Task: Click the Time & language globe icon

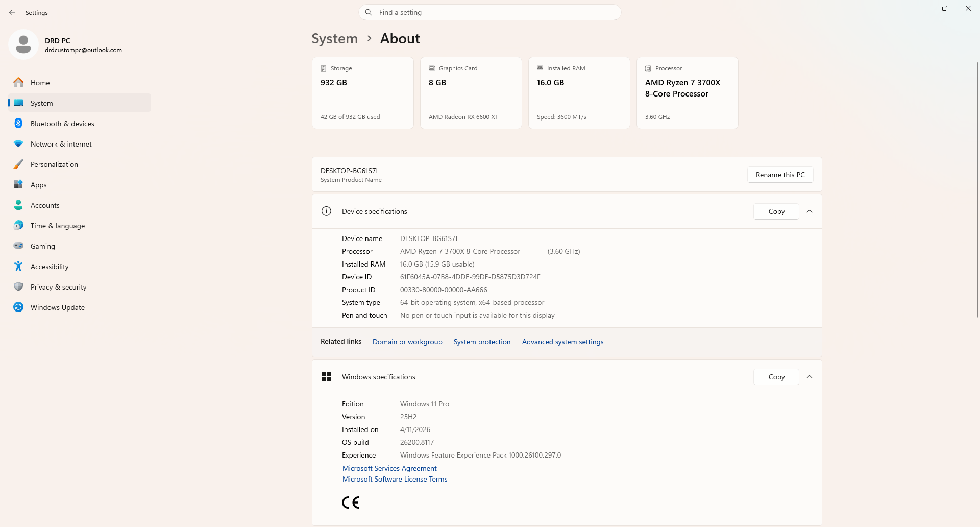Action: tap(18, 225)
